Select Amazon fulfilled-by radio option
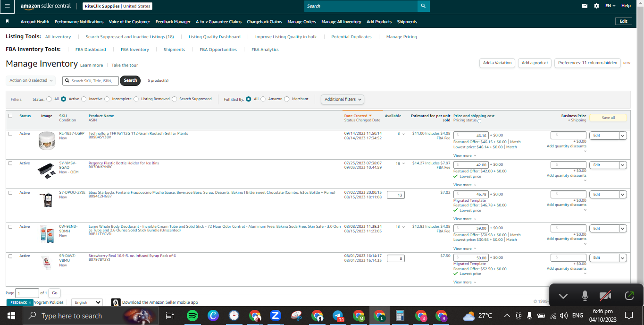Image resolution: width=644 pixels, height=325 pixels. pos(263,99)
